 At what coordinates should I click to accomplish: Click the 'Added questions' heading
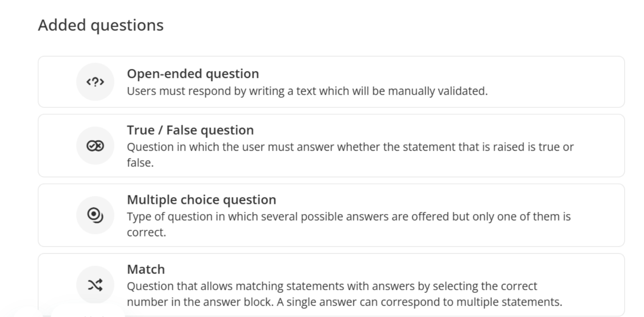click(x=101, y=25)
